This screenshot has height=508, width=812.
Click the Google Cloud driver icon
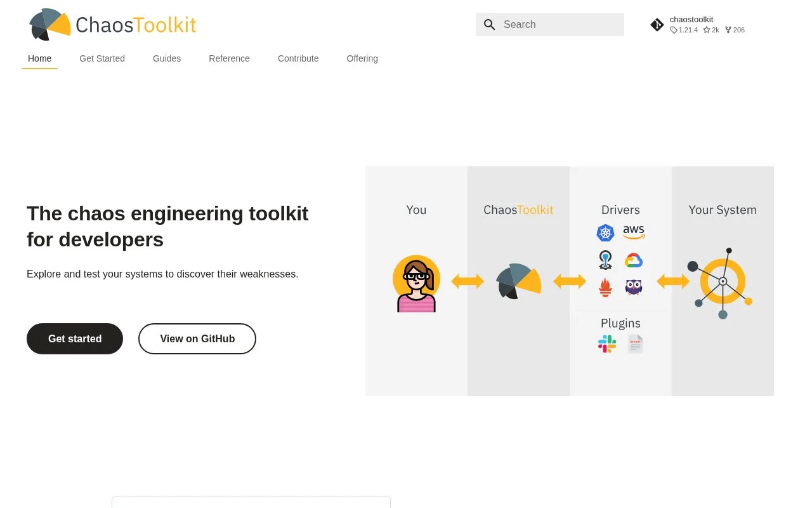click(x=634, y=260)
